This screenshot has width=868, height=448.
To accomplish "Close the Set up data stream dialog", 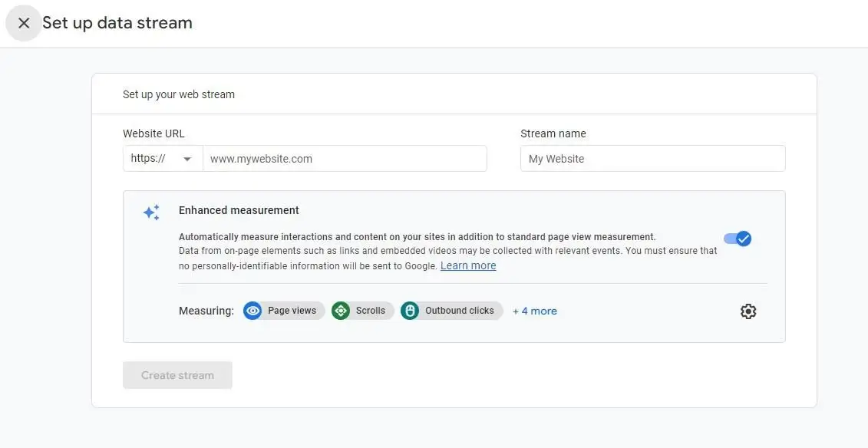I will pyautogui.click(x=23, y=23).
